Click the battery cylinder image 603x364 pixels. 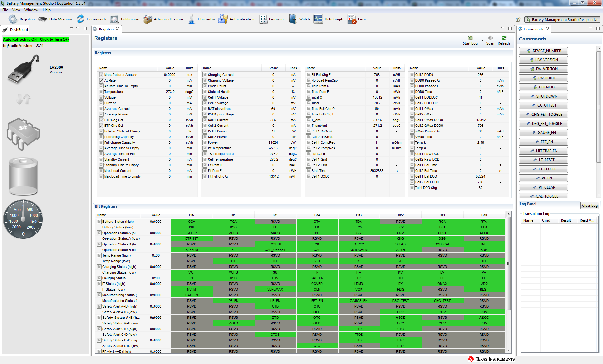[x=23, y=177]
